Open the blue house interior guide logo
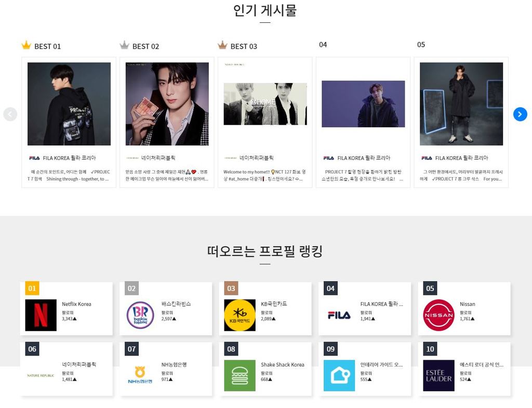Image resolution: width=532 pixels, height=408 pixels. tap(339, 375)
